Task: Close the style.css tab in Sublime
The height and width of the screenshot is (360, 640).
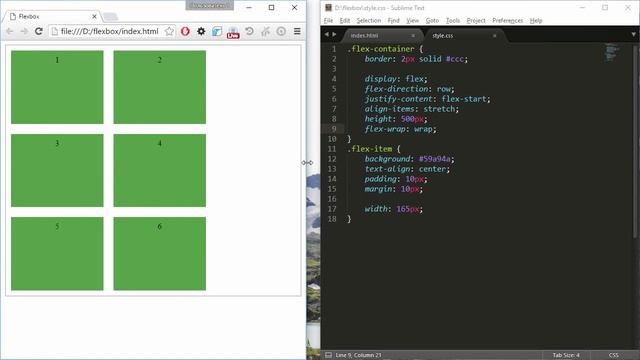Action: 494,36
